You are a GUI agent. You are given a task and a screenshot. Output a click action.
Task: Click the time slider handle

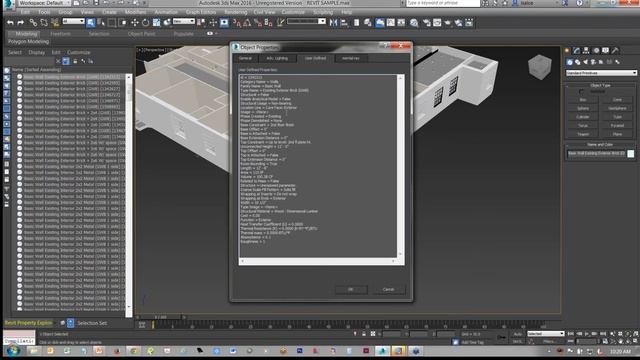160,317
